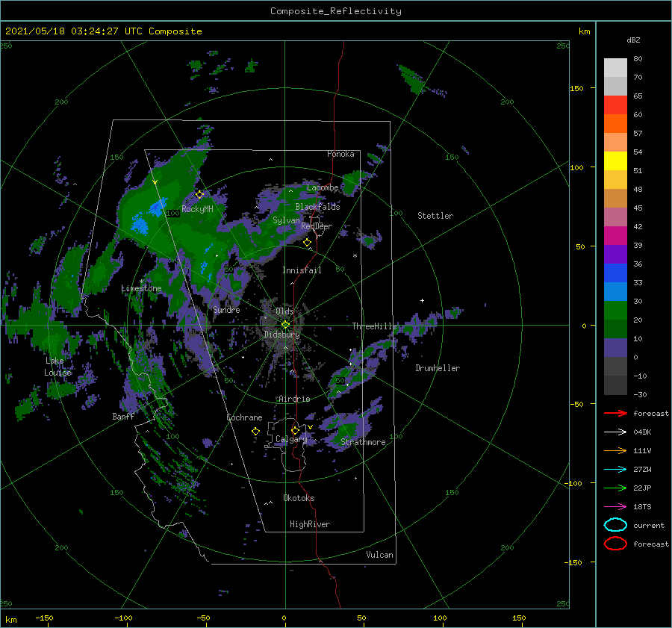Screen dimensions: 672x628
Task: Select the yellow radar diamond at Olds-Didsbury center
Action: [285, 325]
